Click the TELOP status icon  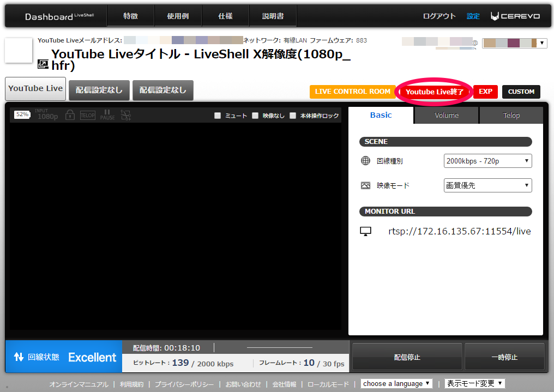tap(88, 115)
